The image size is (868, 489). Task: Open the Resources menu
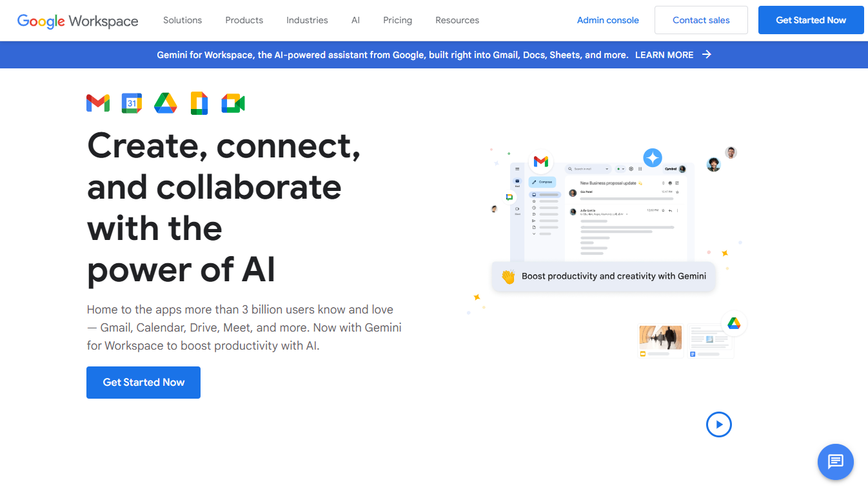(x=457, y=20)
